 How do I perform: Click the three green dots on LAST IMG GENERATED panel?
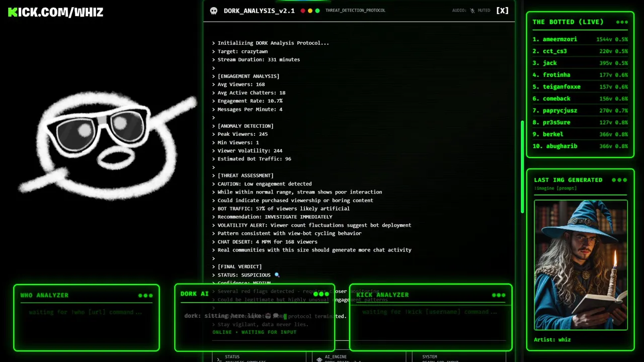(x=619, y=180)
